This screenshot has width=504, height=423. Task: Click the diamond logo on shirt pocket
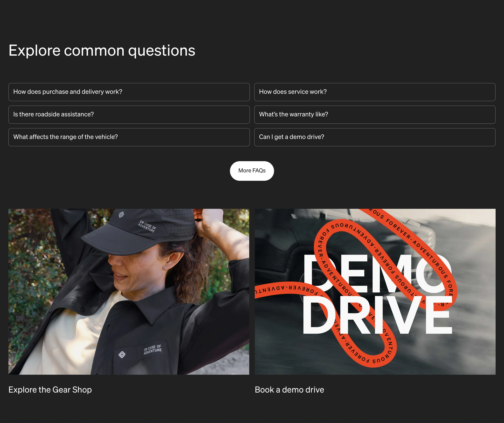122,355
